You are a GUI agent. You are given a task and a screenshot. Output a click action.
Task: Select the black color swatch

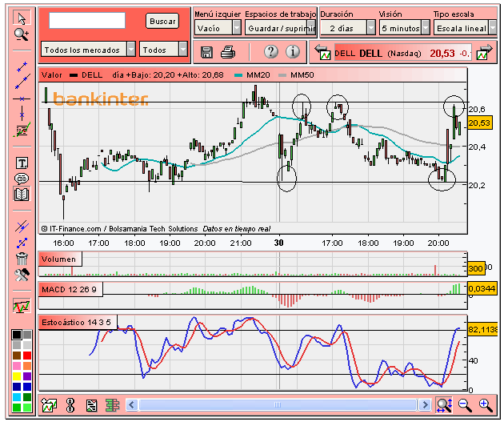click(17, 335)
